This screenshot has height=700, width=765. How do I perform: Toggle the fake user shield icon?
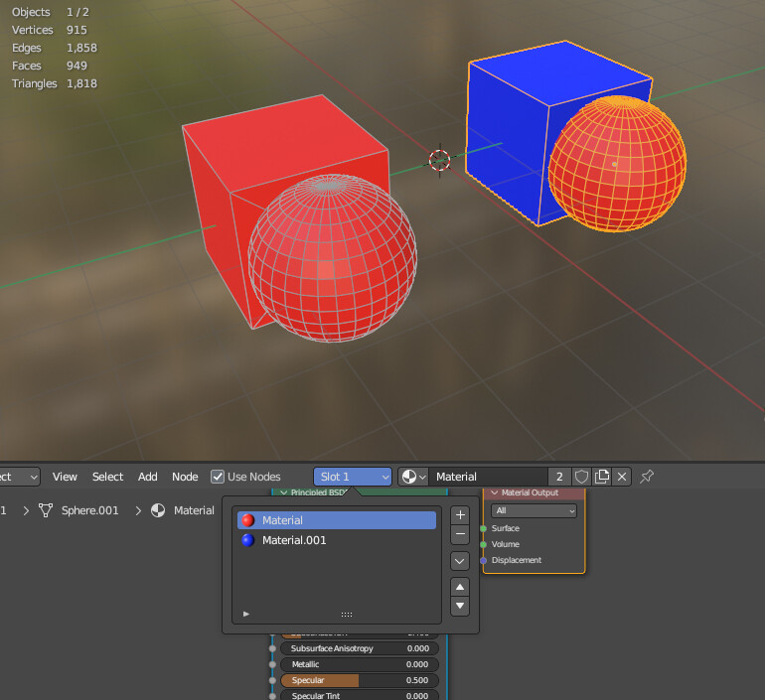581,477
